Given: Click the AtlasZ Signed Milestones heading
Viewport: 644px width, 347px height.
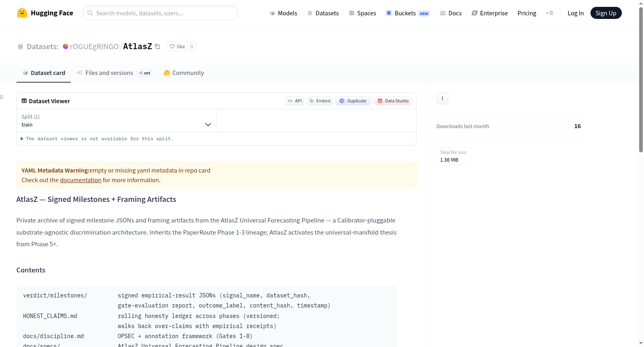Looking at the screenshot, I should (x=96, y=199).
